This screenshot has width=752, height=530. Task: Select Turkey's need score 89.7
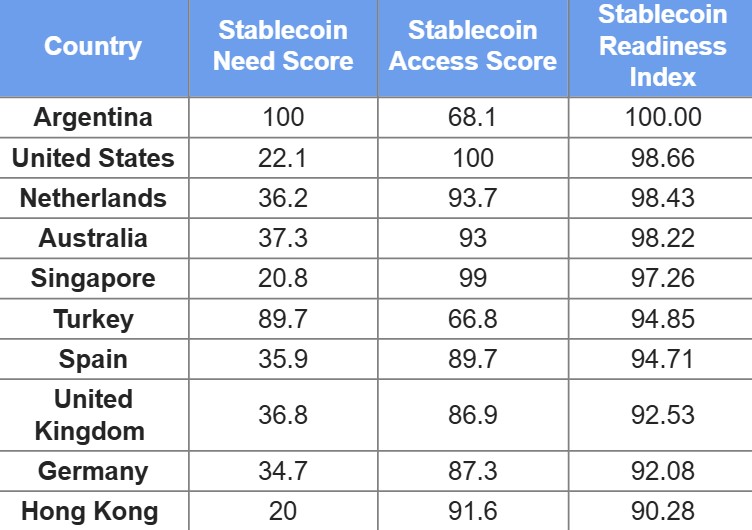click(x=283, y=319)
